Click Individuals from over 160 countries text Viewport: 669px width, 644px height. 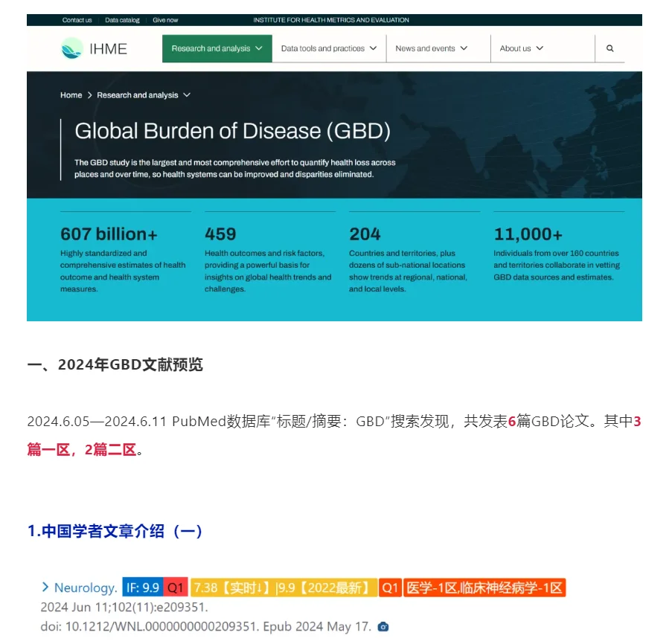point(557,265)
